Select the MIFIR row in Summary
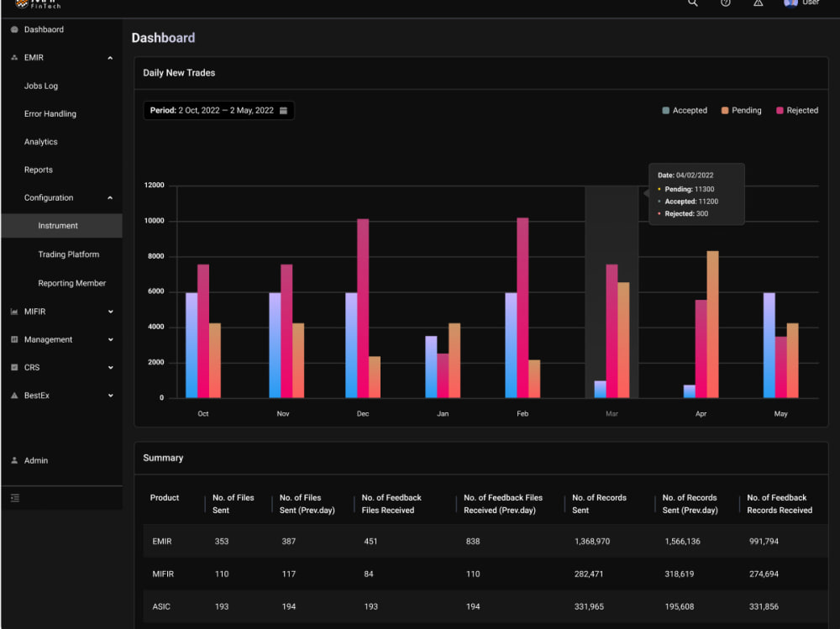Screen dimensions: 840x629 [x=486, y=574]
